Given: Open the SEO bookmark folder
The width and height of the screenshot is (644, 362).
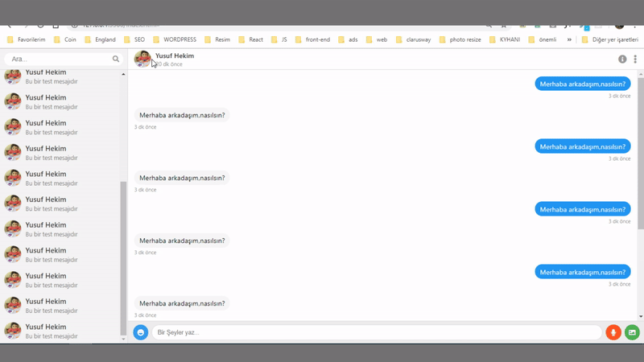Looking at the screenshot, I should point(134,39).
